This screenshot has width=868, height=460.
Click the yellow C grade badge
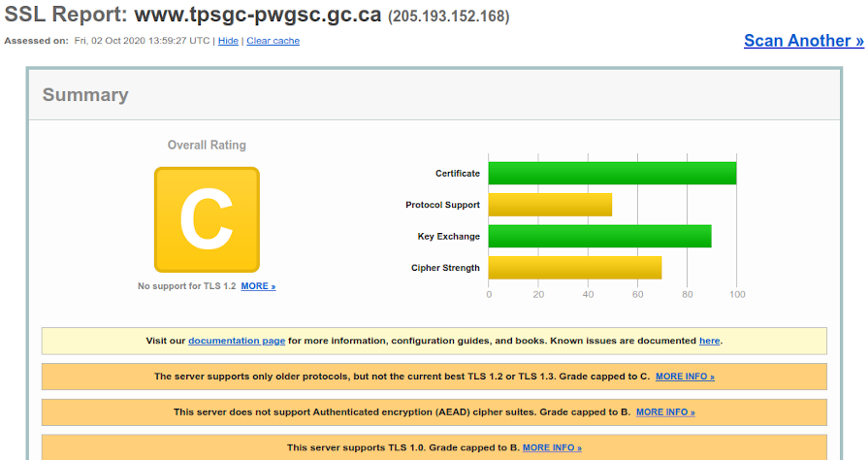click(x=207, y=219)
